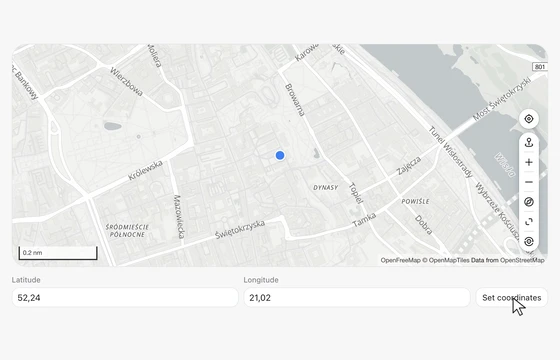Screen dimensions: 560x360
Task: Zoom in with the plus icon
Action: (x=529, y=162)
